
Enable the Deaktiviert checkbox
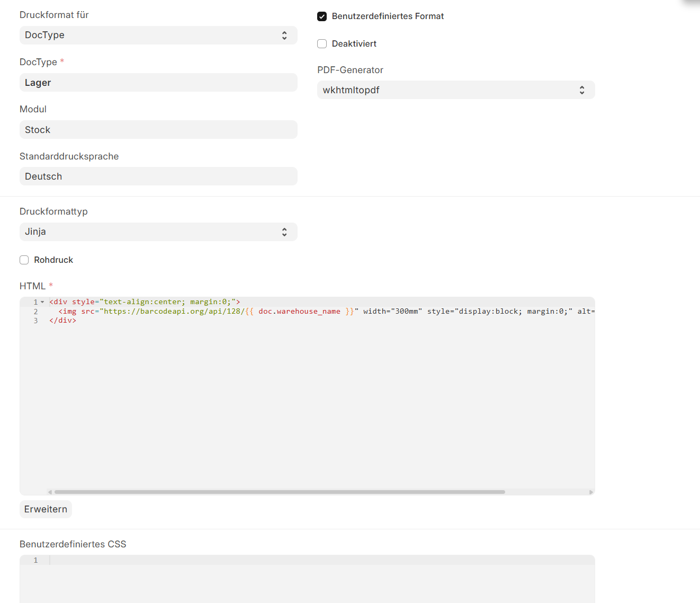point(322,44)
